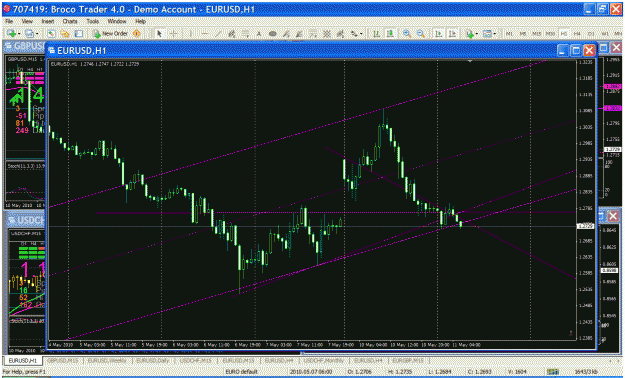
Task: Open the indicators list dropdown
Action: coord(473,33)
